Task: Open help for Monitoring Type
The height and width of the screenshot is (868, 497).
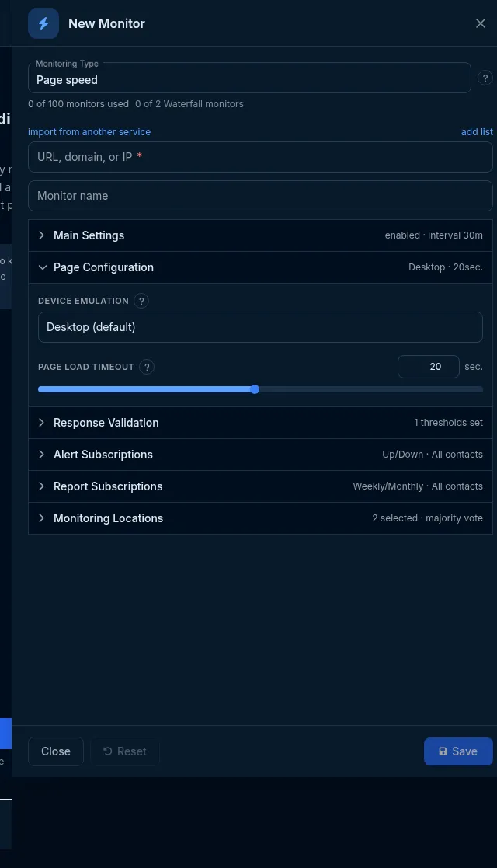Action: 485,78
